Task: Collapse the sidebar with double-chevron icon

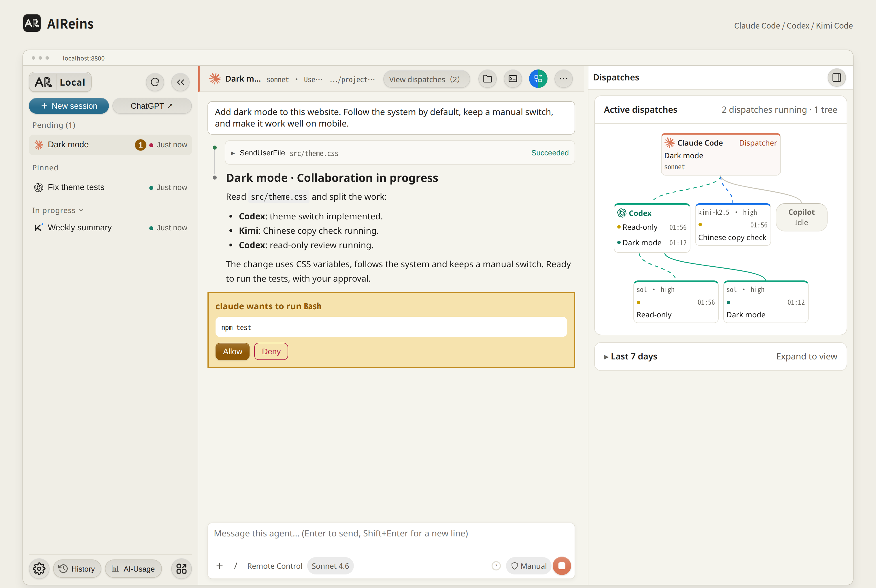Action: pos(180,82)
